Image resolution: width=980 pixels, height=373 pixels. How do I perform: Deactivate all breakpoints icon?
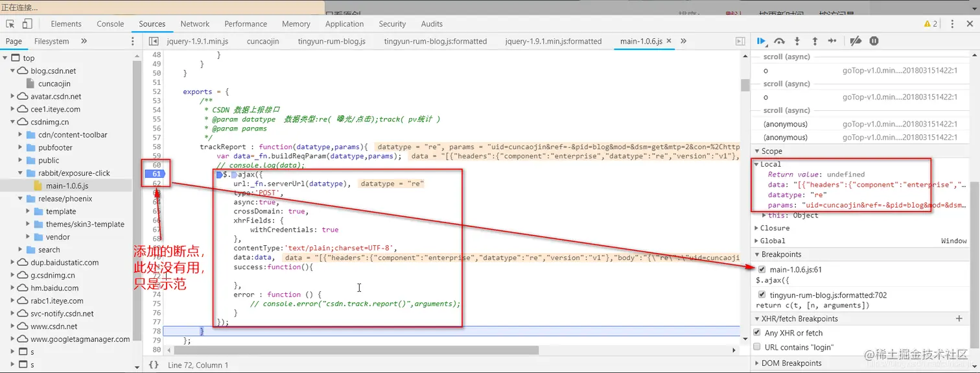click(856, 41)
